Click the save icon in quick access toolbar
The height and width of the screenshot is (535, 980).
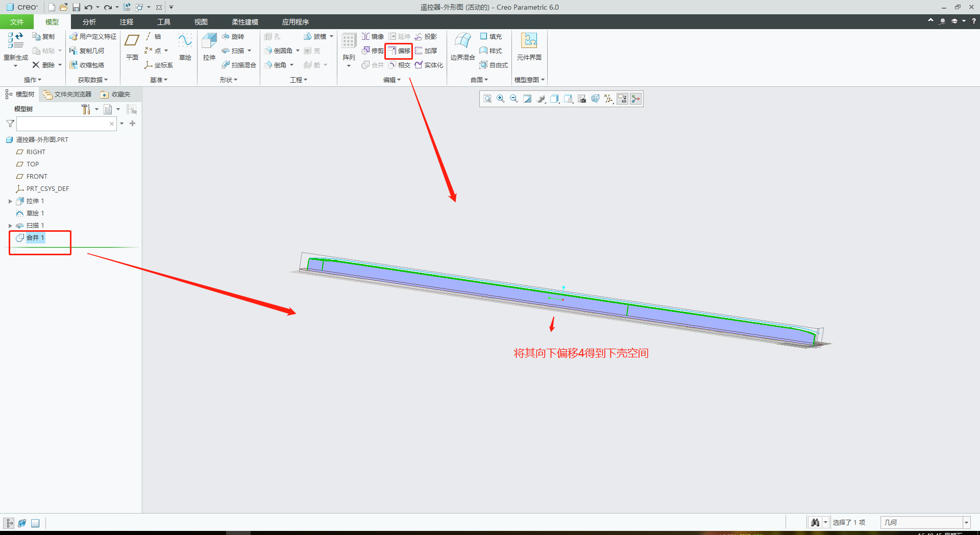click(76, 7)
